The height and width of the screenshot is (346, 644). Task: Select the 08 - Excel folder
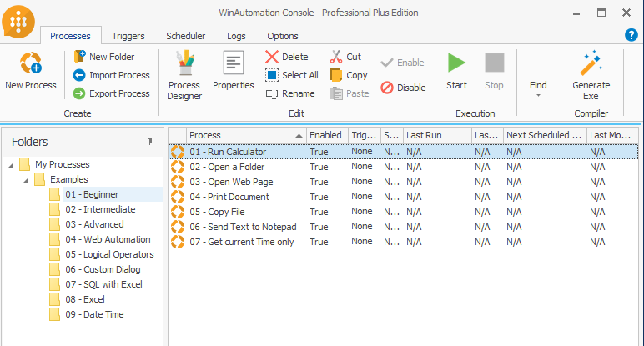(85, 299)
